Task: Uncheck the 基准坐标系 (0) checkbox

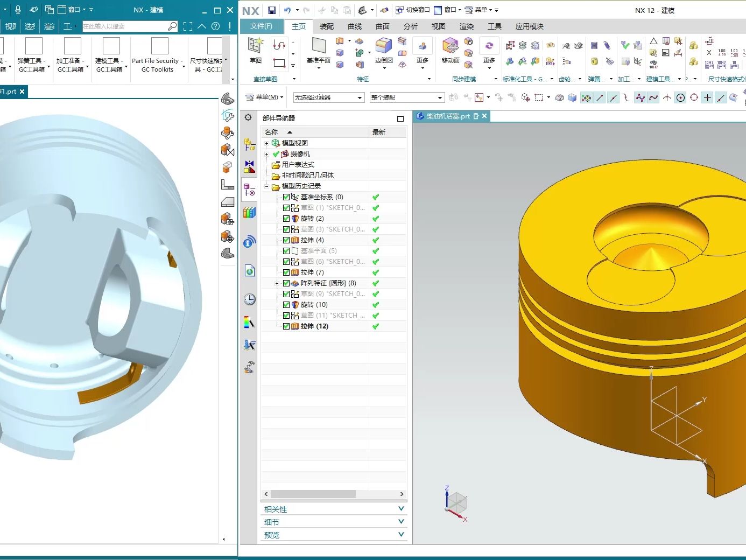Action: coord(286,197)
